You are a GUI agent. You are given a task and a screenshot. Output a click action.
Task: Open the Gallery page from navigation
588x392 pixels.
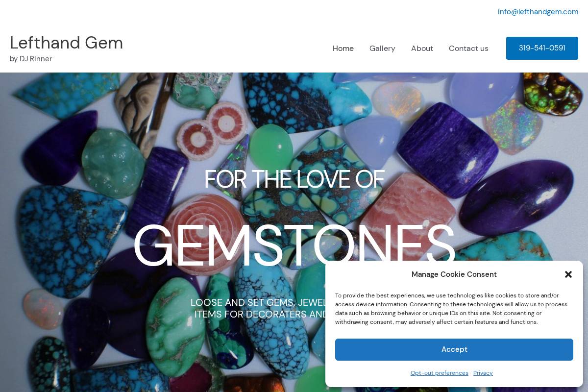pos(382,48)
